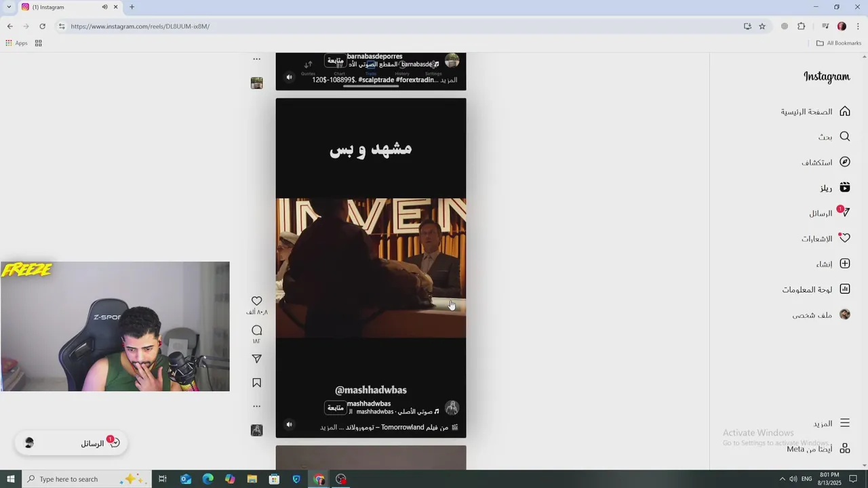868x488 pixels.
Task: Open Messages icon with red badge
Action: (x=844, y=212)
